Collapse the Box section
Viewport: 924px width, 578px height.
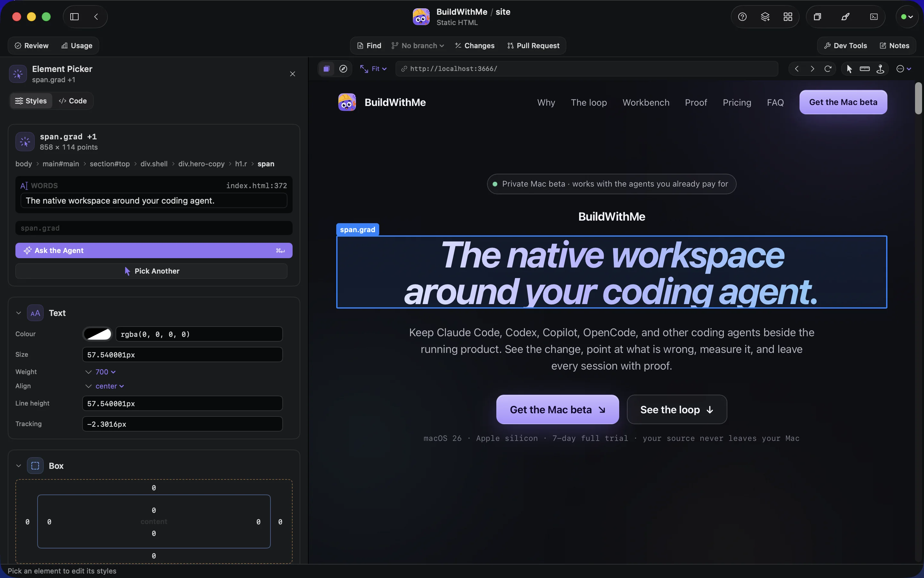click(18, 466)
